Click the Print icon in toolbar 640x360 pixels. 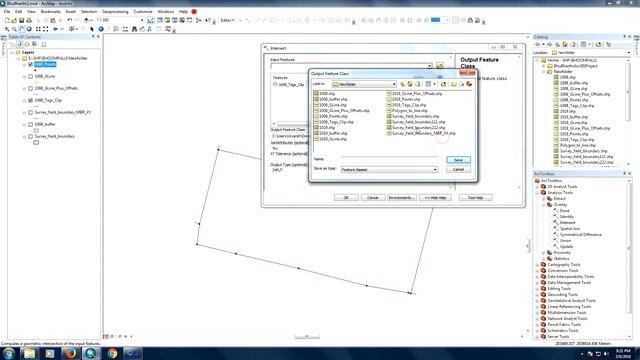(29, 20)
